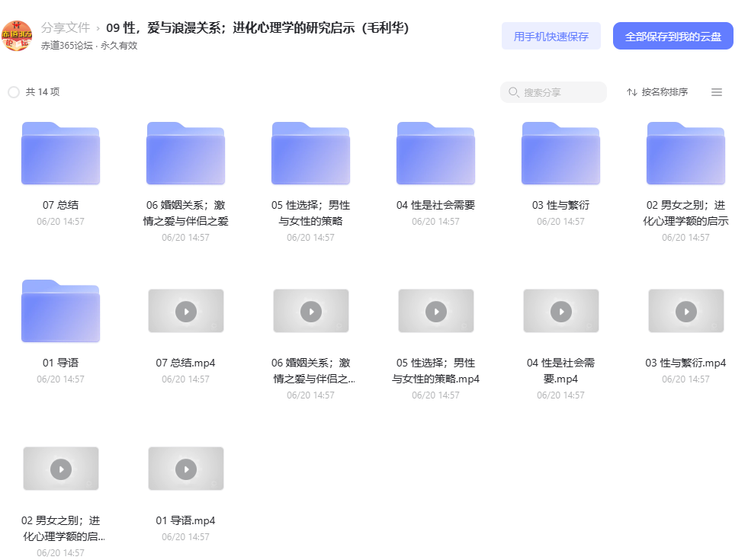Toggle the select-all circle beside 共 14 项
This screenshot has width=748, height=560.
pos(14,92)
